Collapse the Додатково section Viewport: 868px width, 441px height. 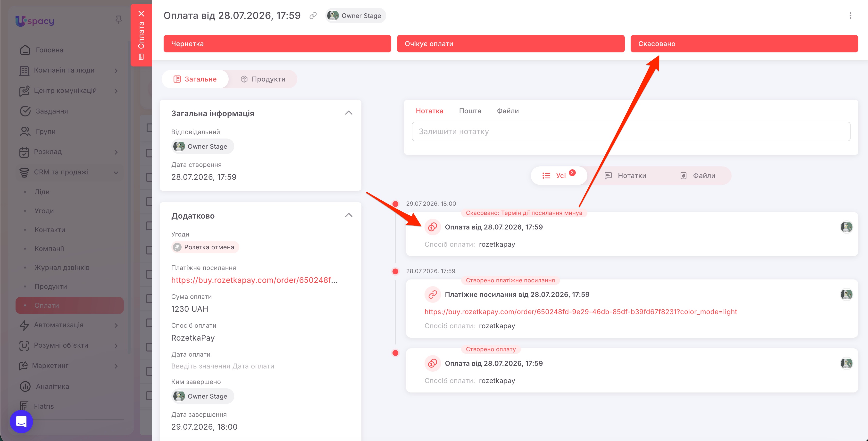(x=349, y=215)
